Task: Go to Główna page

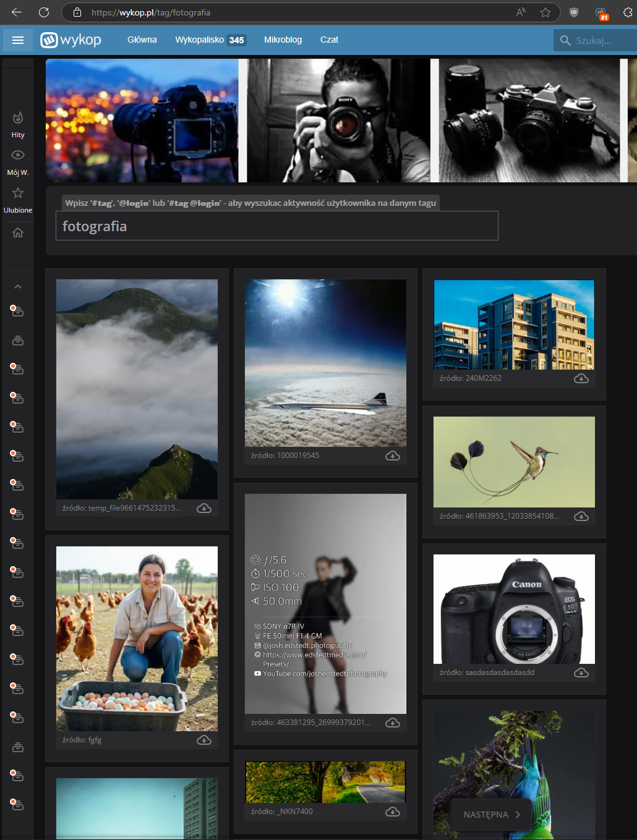Action: (142, 40)
